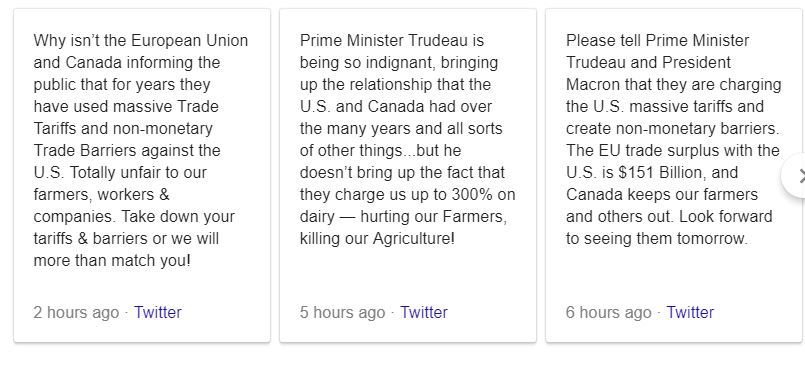Click the '5 hours ago' timestamp
The width and height of the screenshot is (805, 372).
pos(342,312)
